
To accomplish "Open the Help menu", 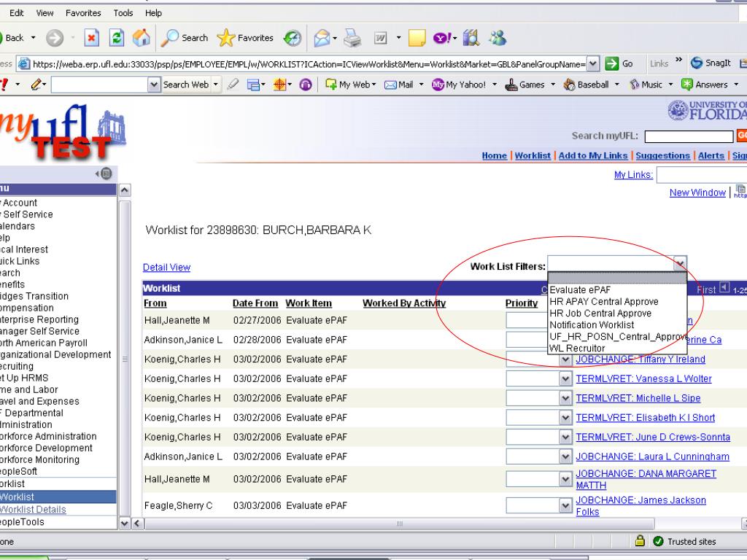I will tap(153, 13).
